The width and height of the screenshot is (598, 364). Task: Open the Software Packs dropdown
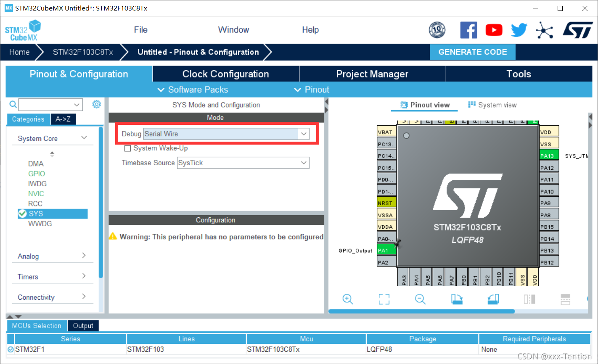(193, 90)
